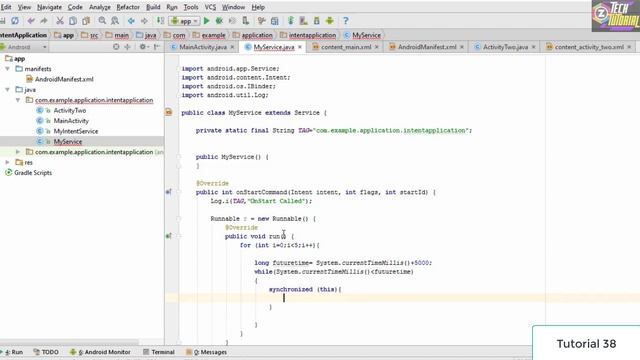Click the Make Project icon
640x360 pixels.
[x=160, y=21]
